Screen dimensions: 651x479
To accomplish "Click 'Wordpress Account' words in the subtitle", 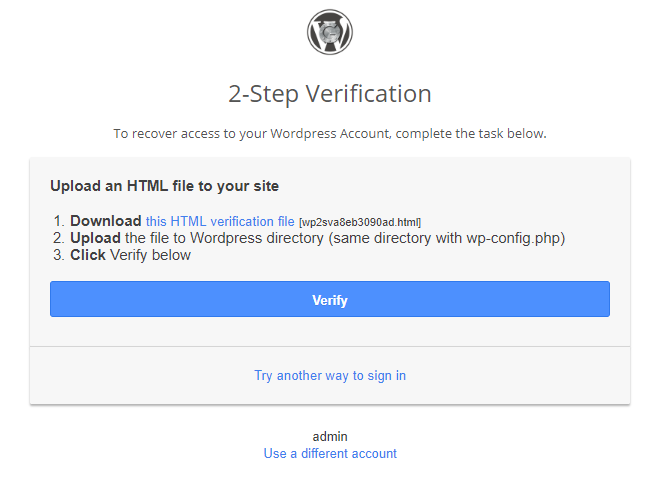I will point(330,134).
